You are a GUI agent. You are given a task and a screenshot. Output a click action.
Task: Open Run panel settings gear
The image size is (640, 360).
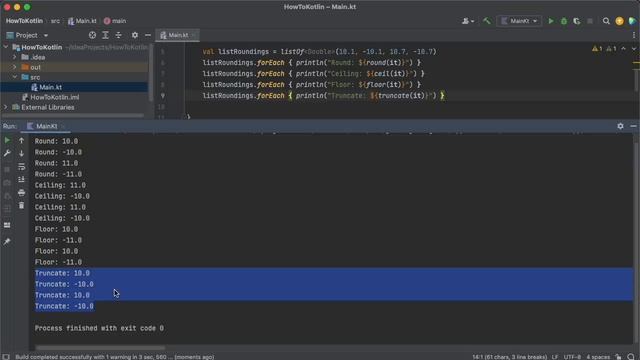click(x=620, y=126)
